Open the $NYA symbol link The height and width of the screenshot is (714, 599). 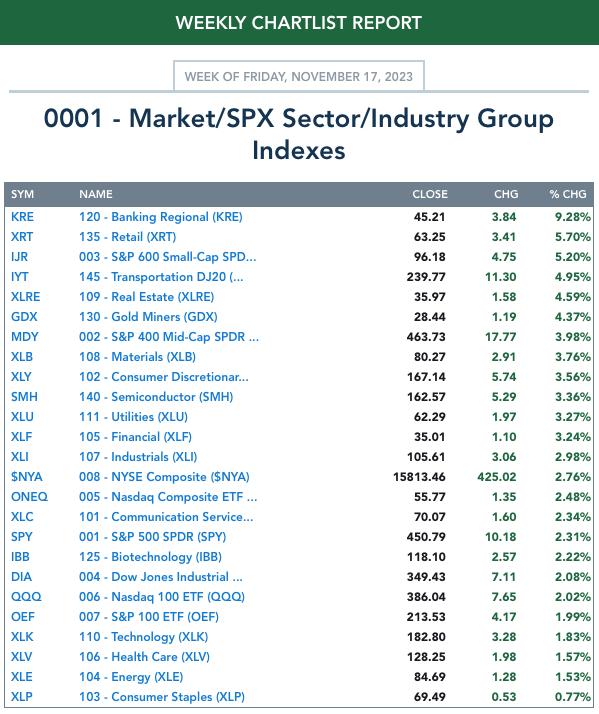tap(27, 477)
